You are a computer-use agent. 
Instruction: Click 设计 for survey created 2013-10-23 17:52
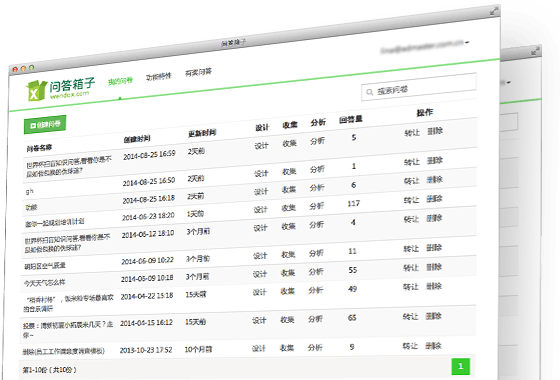click(259, 348)
